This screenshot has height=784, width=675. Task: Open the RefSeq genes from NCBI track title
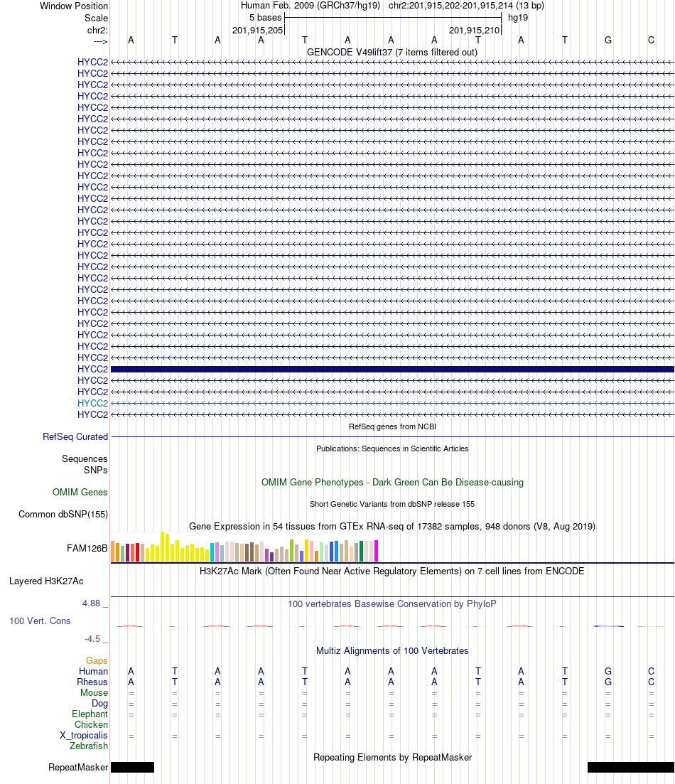point(392,426)
